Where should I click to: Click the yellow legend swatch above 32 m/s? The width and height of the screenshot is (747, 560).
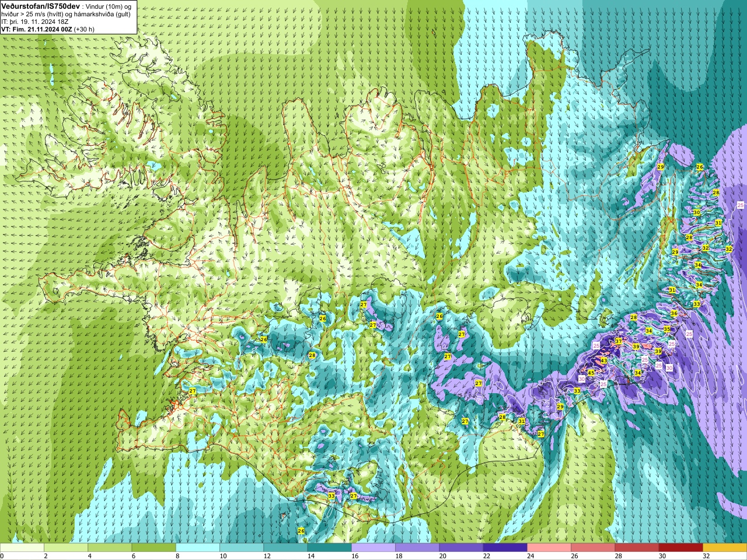pyautogui.click(x=725, y=548)
